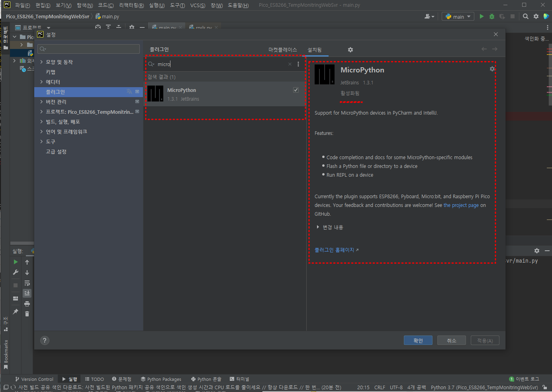Click the CRLF line separator indicator
This screenshot has height=392, width=552.
tap(380, 387)
